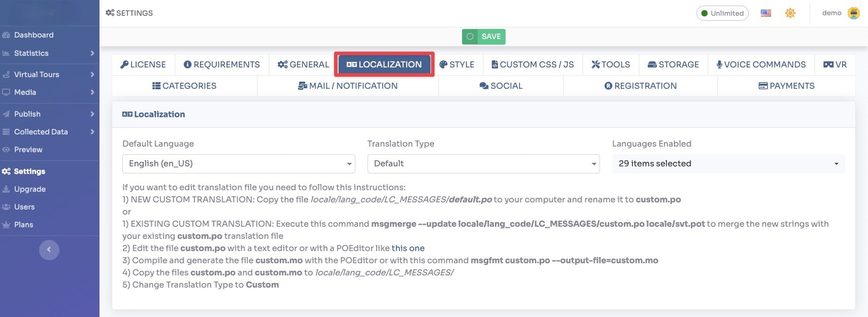The image size is (868, 317).
Task: Expand the Media sidebar chevron
Action: pos(92,92)
